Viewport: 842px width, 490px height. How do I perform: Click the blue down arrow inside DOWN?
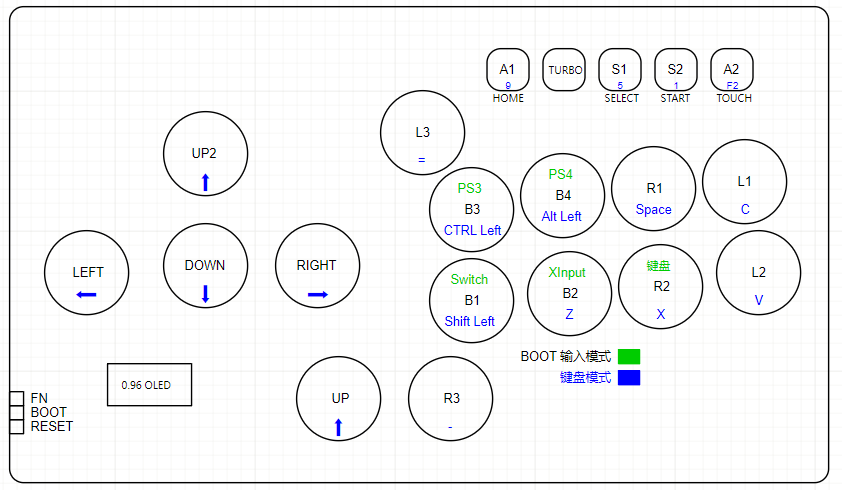[x=205, y=294]
